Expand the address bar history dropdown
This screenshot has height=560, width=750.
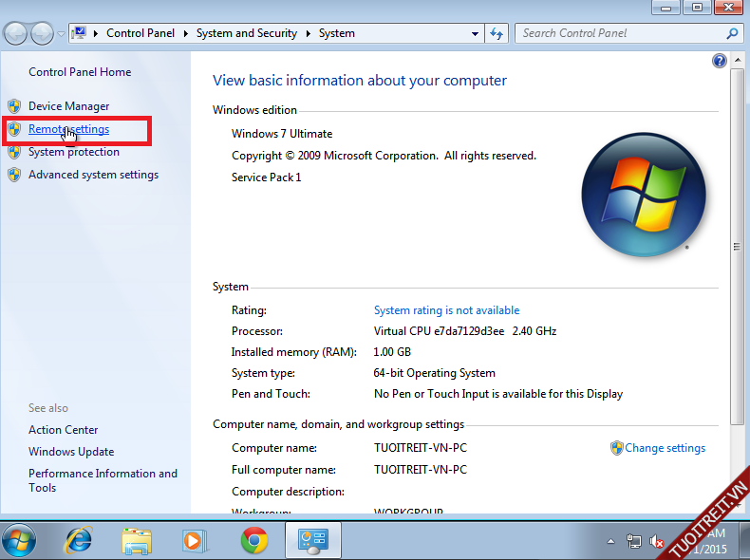tap(476, 33)
